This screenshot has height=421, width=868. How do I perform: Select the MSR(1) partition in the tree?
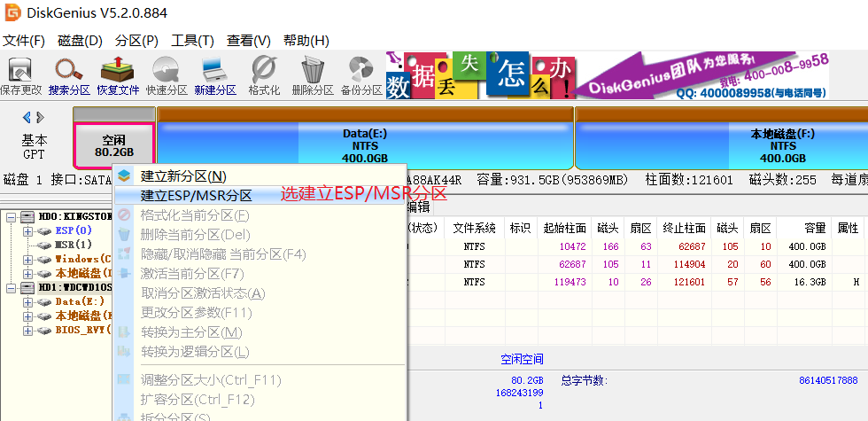(x=74, y=245)
